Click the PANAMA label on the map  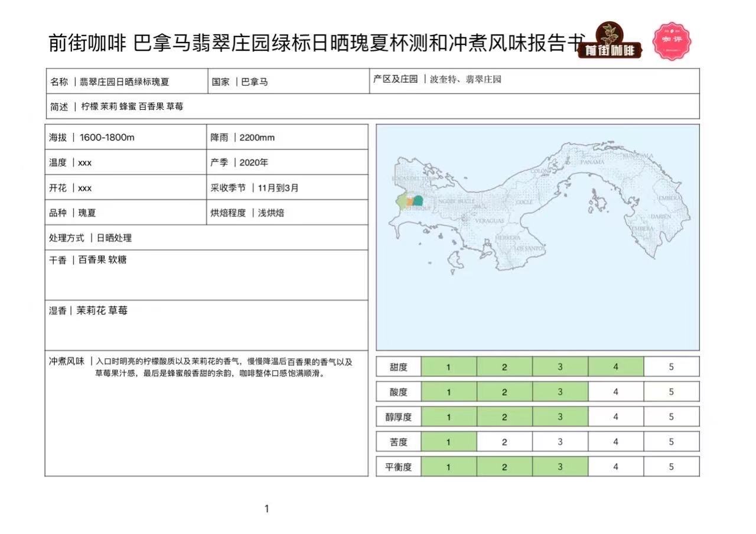click(x=592, y=162)
